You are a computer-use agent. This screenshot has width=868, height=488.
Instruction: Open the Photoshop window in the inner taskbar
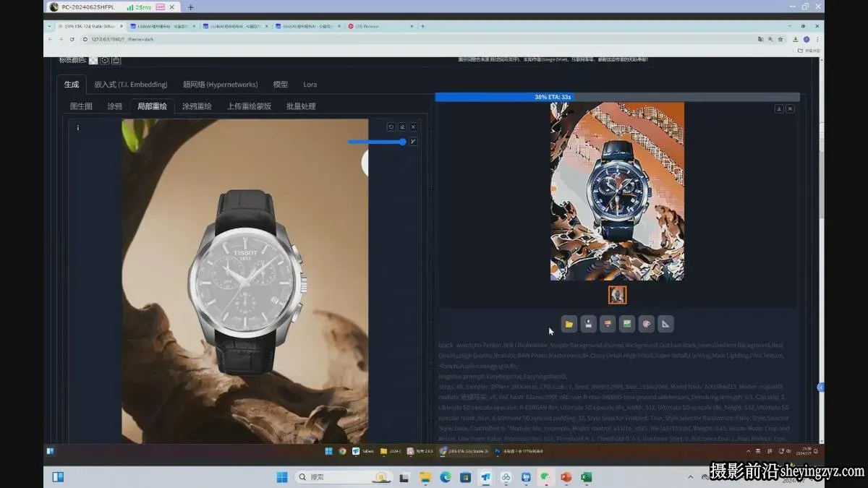point(519,451)
